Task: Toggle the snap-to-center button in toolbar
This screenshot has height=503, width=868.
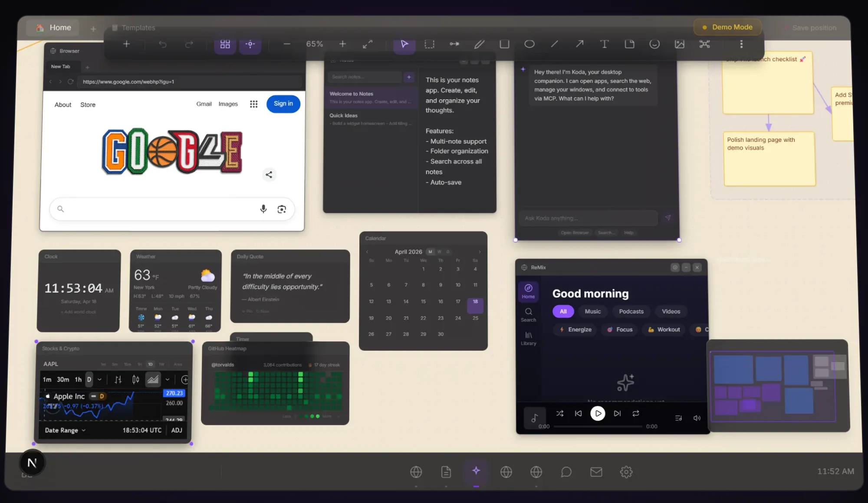Action: coord(250,44)
